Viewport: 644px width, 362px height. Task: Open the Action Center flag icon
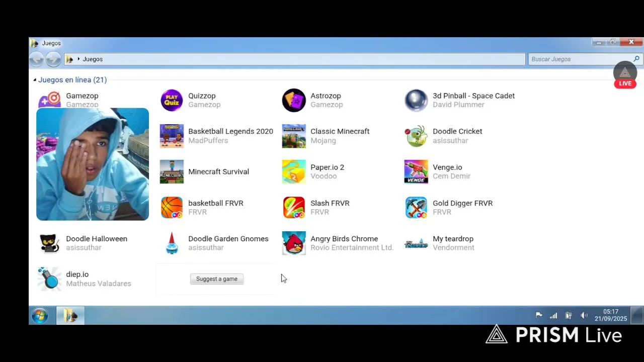(x=539, y=316)
